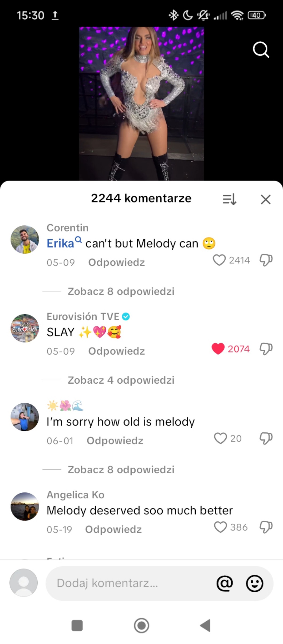Image resolution: width=283 pixels, height=644 pixels.
Task: Focus the 'Dodaj komentarz...' input field
Action: tap(131, 583)
